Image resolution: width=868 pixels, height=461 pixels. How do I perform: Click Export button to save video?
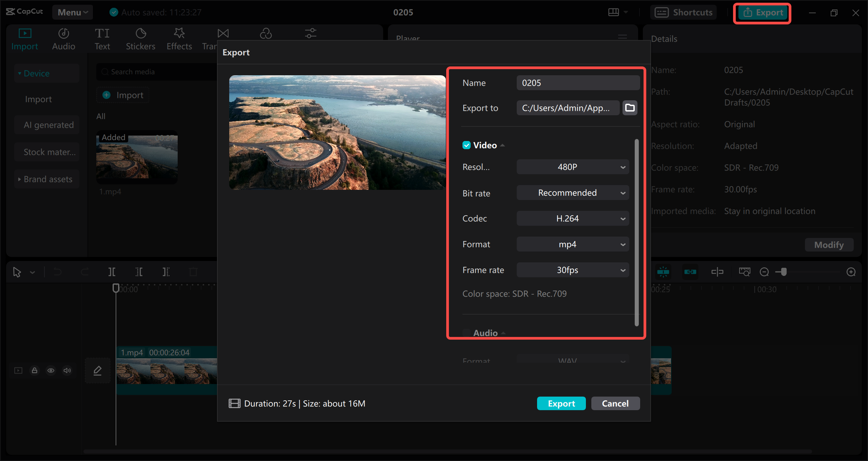[561, 403]
